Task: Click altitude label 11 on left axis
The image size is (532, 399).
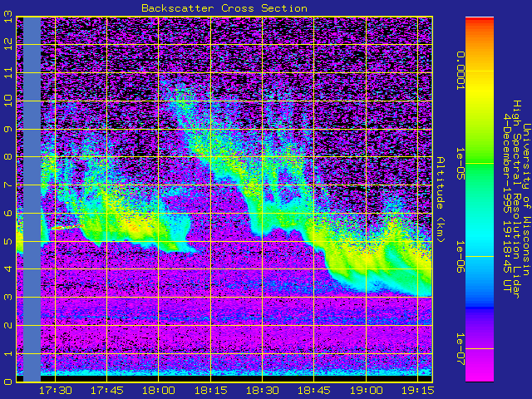Action: [8, 72]
